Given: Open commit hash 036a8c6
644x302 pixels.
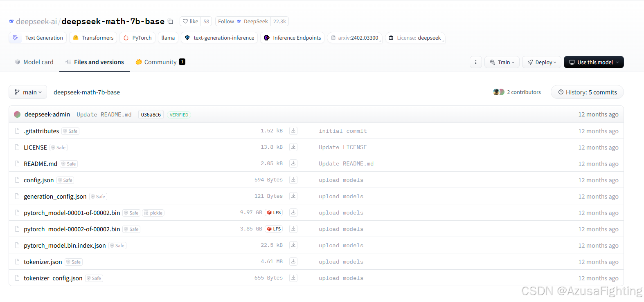Looking at the screenshot, I should click(151, 115).
